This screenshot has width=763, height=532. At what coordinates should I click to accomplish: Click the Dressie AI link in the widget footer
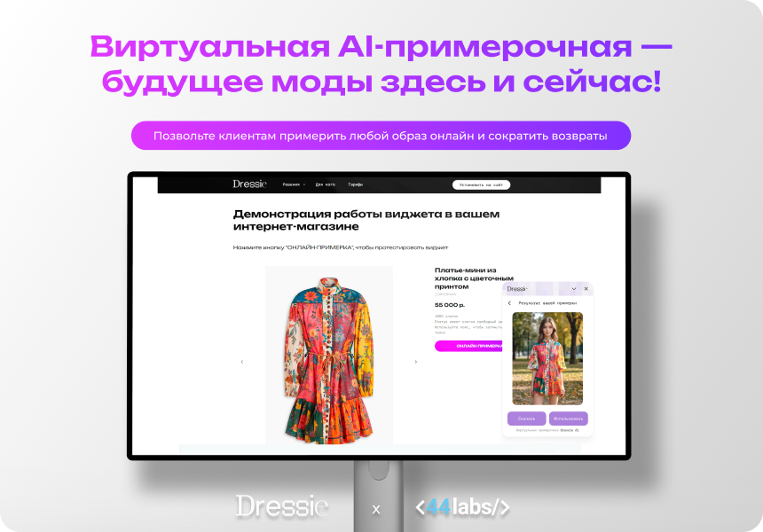tap(569, 429)
